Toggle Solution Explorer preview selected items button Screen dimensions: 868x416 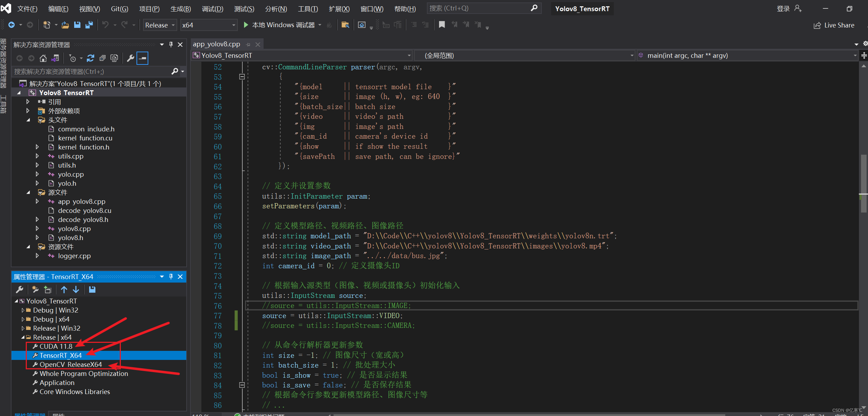(x=142, y=58)
